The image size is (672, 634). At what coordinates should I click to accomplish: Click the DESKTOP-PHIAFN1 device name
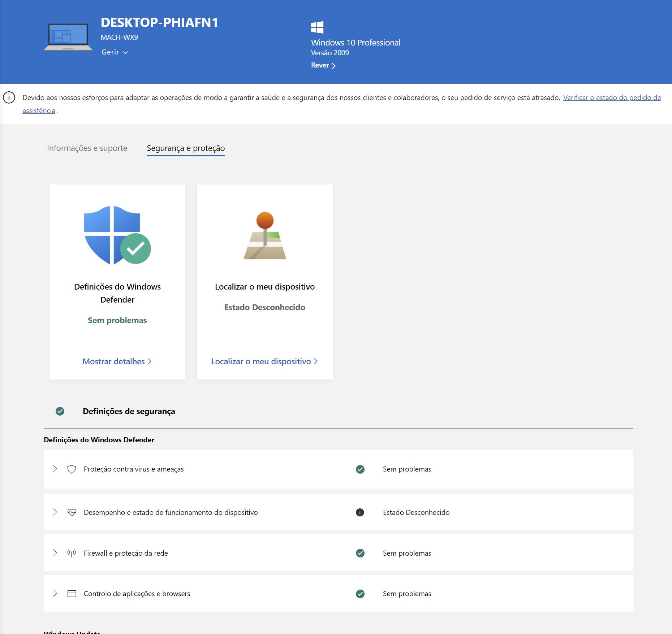coord(159,22)
